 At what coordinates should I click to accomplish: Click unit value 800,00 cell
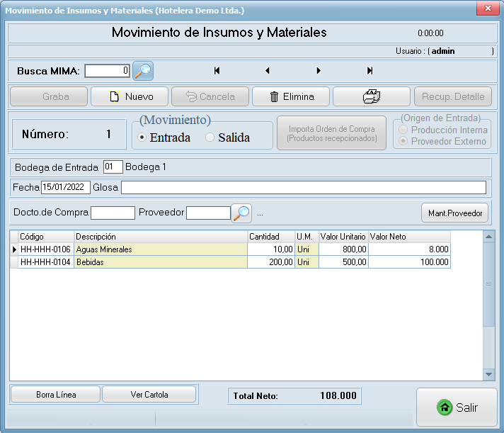click(x=343, y=249)
